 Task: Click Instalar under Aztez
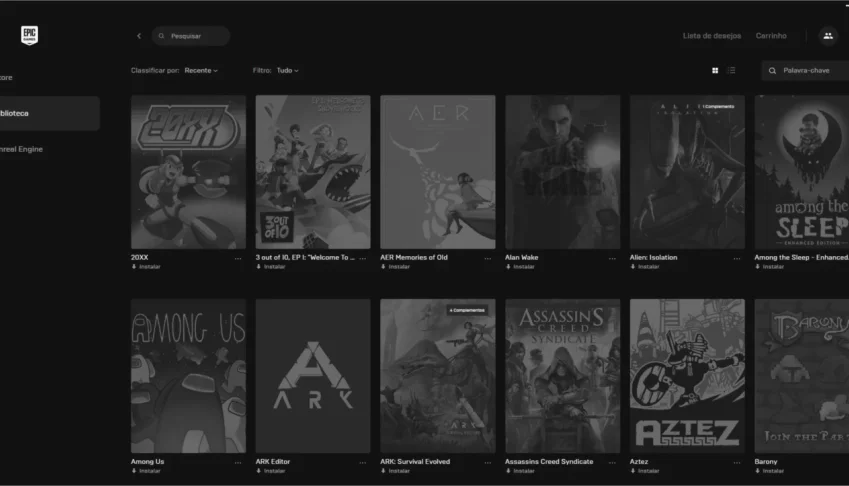point(645,471)
